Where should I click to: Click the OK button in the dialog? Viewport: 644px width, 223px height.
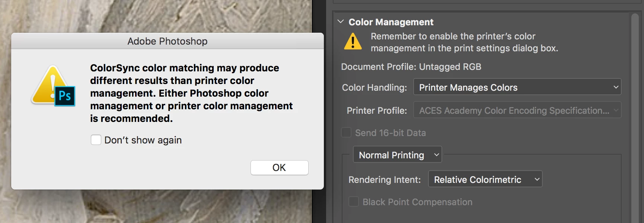279,168
